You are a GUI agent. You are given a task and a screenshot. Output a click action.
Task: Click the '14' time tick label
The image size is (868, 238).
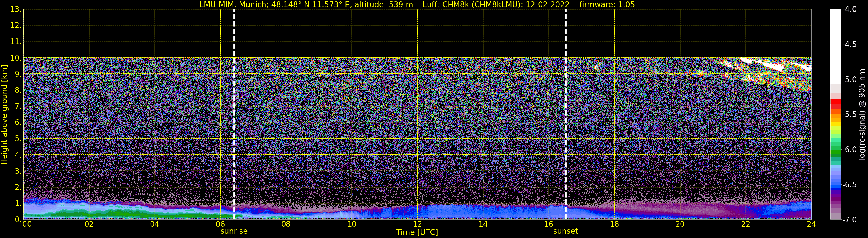point(483,224)
